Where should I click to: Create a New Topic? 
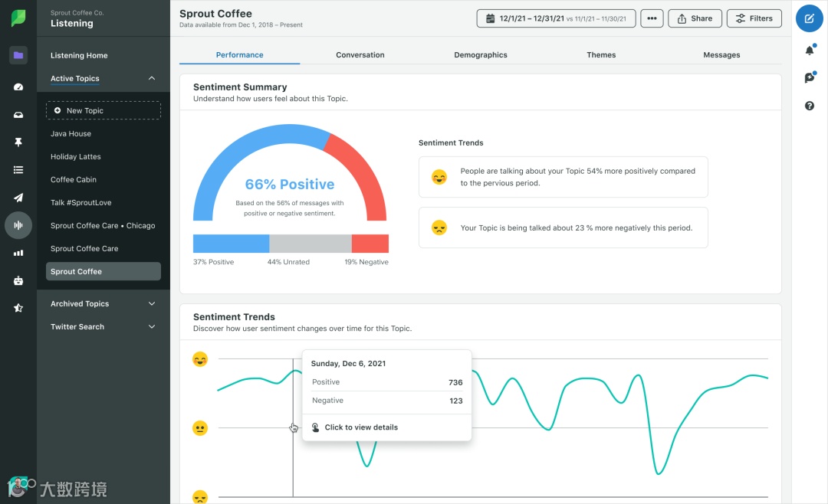103,110
